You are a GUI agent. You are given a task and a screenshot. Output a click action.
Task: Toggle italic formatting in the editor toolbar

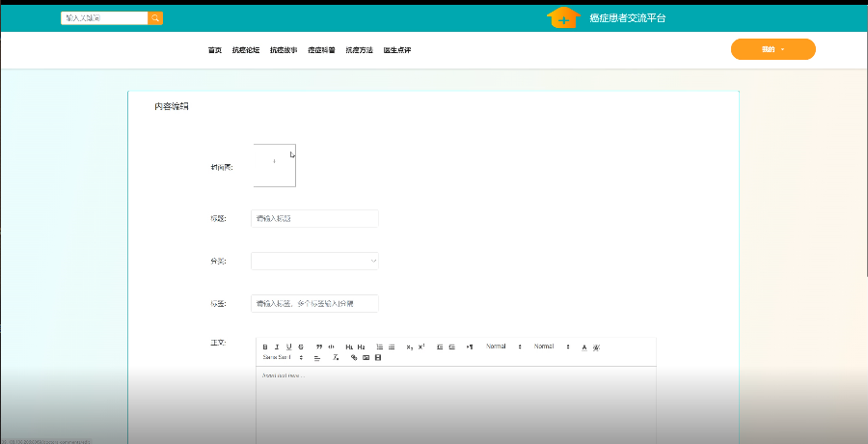pyautogui.click(x=277, y=347)
